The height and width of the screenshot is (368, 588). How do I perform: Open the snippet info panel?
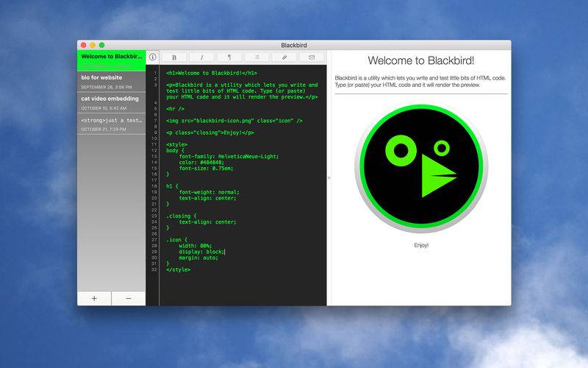[153, 57]
